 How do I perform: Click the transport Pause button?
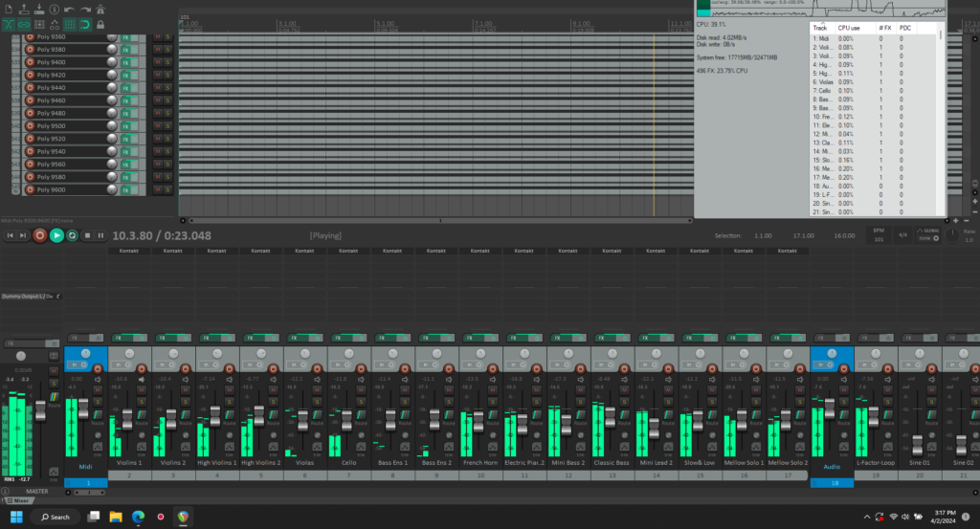[100, 235]
